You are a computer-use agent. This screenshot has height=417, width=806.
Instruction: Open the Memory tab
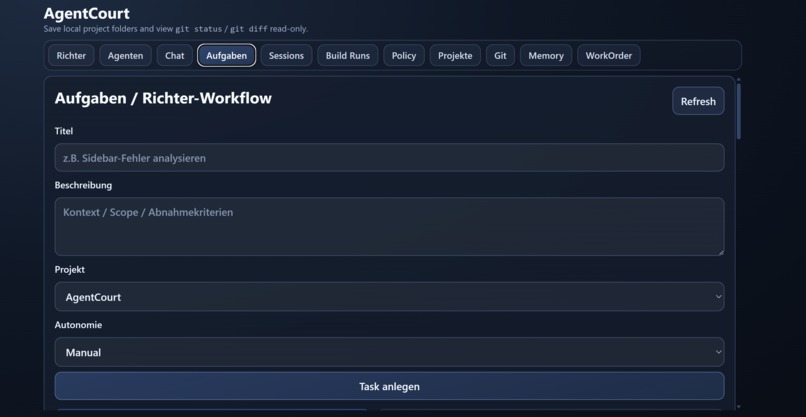point(546,56)
